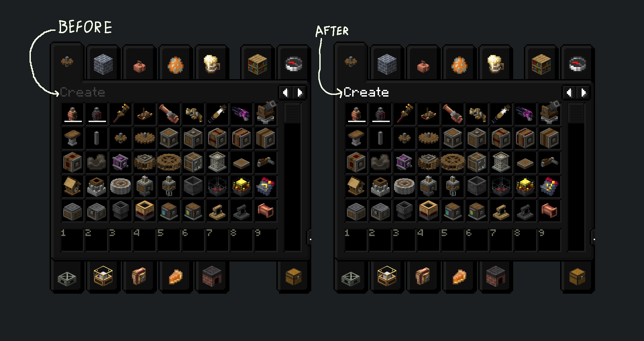
Task: Go to the next tab page in the before panel
Action: 300,93
